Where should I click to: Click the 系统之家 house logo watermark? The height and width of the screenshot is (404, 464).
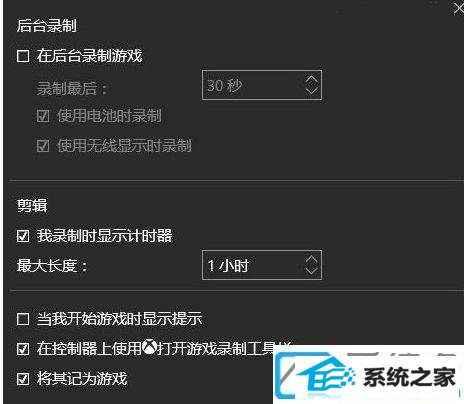click(x=325, y=378)
